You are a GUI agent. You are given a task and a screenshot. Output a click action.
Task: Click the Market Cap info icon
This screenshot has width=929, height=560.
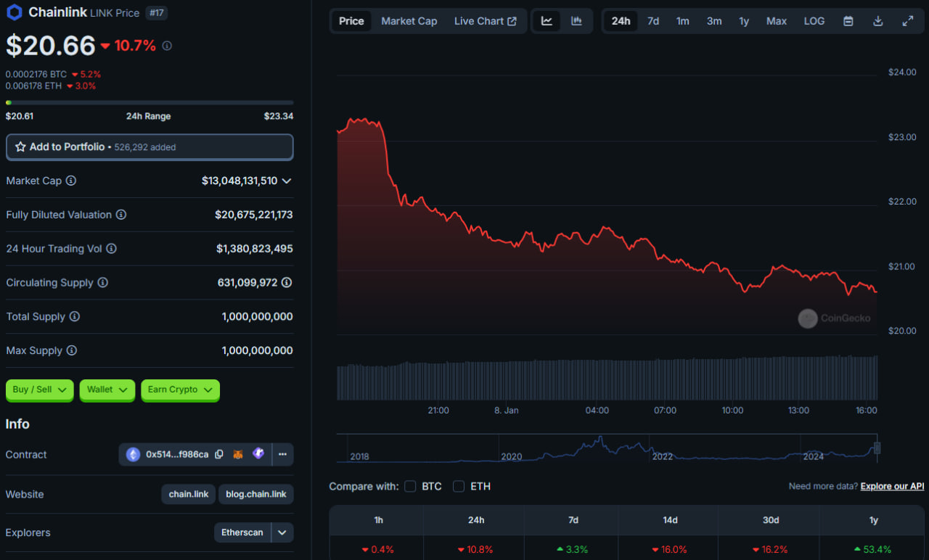(x=71, y=181)
